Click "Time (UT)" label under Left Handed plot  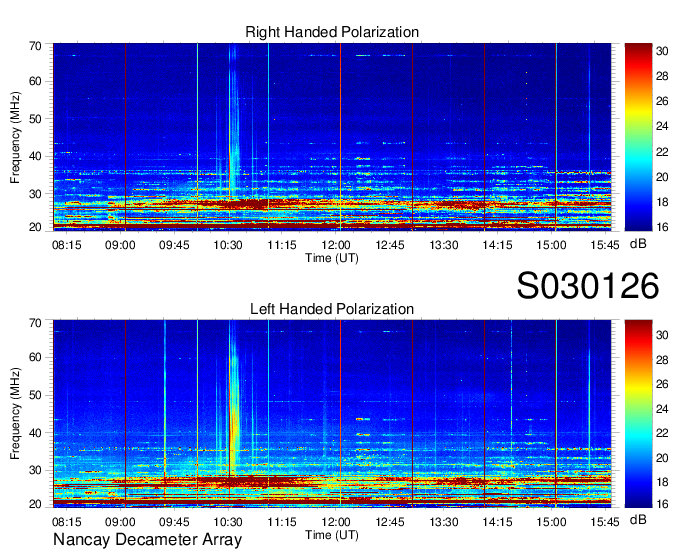[x=332, y=535]
